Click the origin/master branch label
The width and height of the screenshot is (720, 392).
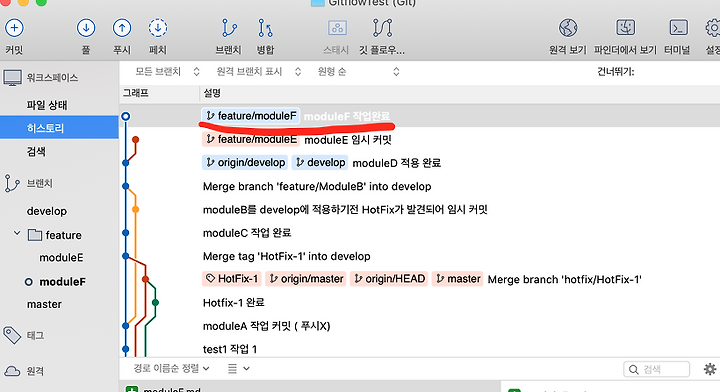pos(306,279)
